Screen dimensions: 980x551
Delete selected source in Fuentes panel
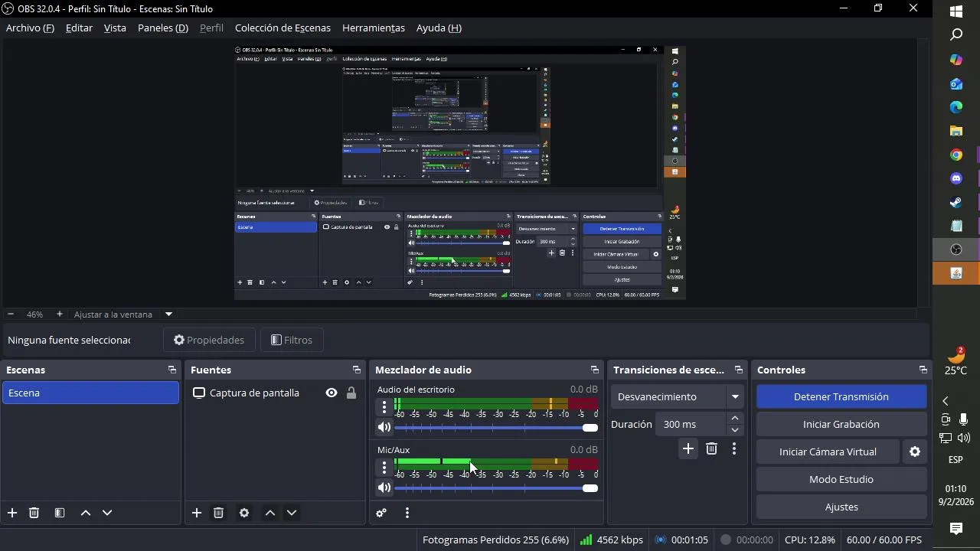tap(218, 513)
